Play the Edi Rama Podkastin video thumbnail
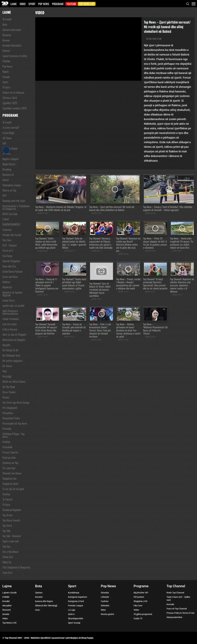 point(155,314)
